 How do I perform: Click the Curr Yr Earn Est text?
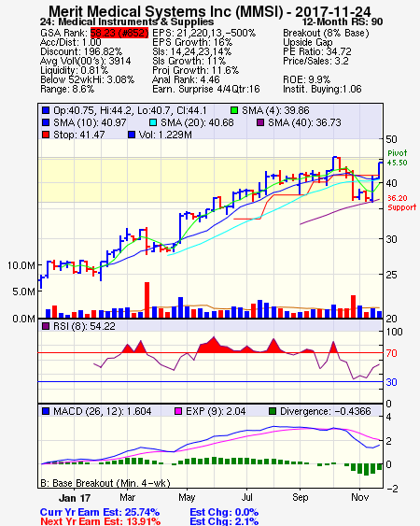(100, 512)
